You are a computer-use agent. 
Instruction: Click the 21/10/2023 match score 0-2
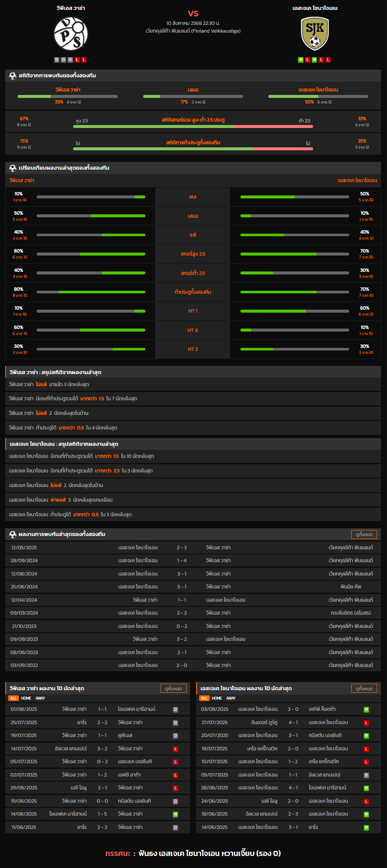181,626
